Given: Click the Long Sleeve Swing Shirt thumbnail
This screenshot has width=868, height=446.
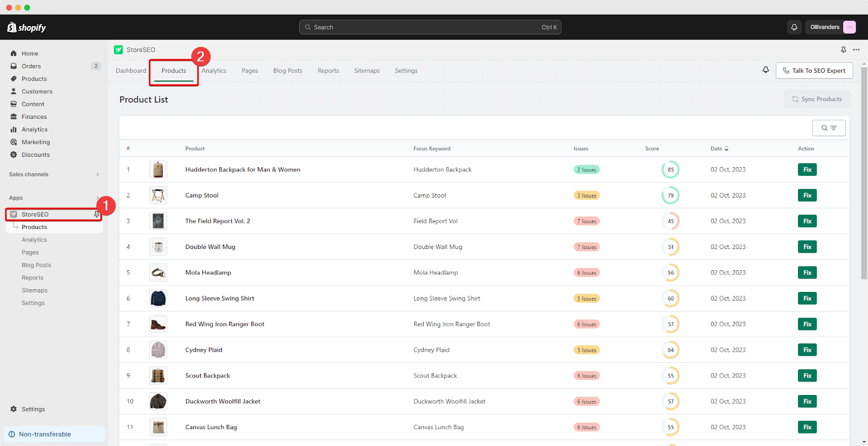Looking at the screenshot, I should coord(158,298).
